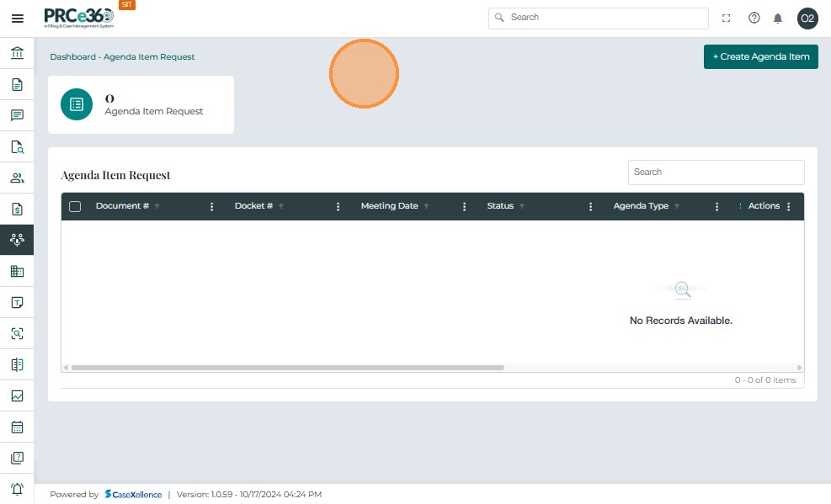Image resolution: width=831 pixels, height=504 pixels.
Task: Click the scrollbar right arrow
Action: coord(800,368)
